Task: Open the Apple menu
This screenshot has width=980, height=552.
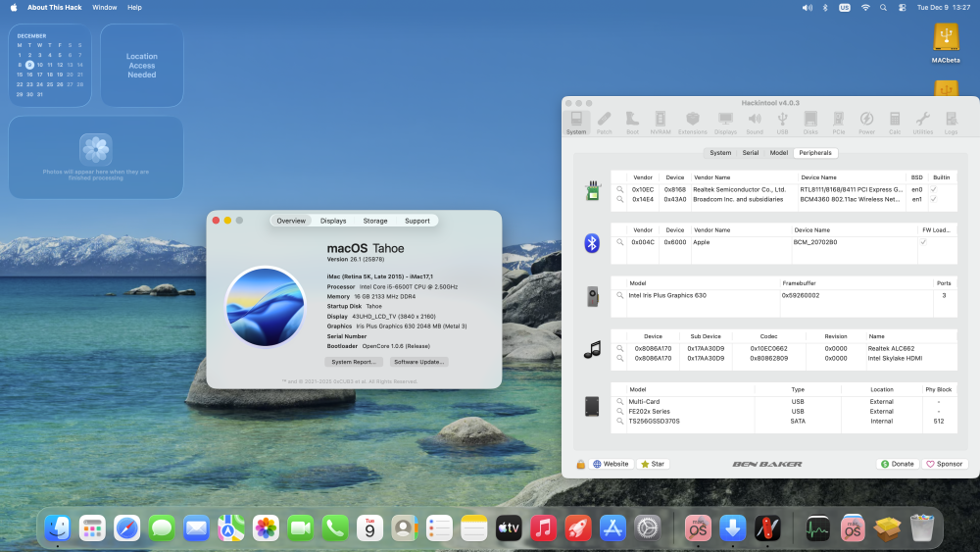Action: [x=14, y=8]
